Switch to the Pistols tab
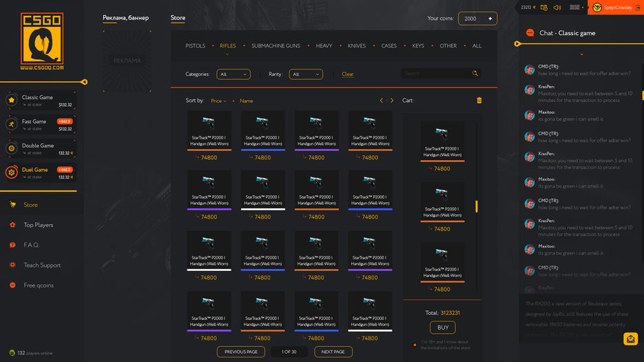The width and height of the screenshot is (644, 362). pyautogui.click(x=195, y=46)
